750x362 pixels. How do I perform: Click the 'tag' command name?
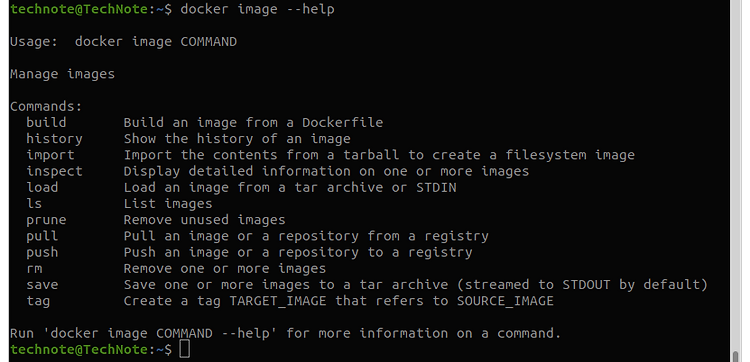(x=38, y=301)
